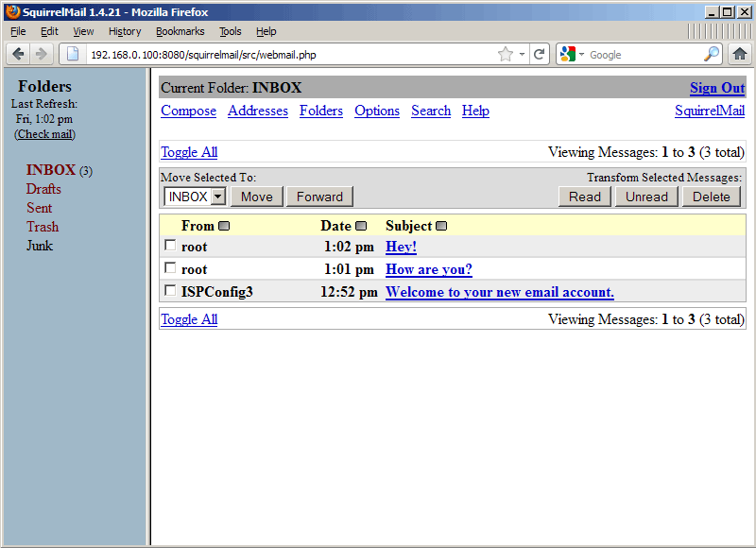Image resolution: width=756 pixels, height=548 pixels.
Task: Click the Forward navigation arrow
Action: click(41, 54)
